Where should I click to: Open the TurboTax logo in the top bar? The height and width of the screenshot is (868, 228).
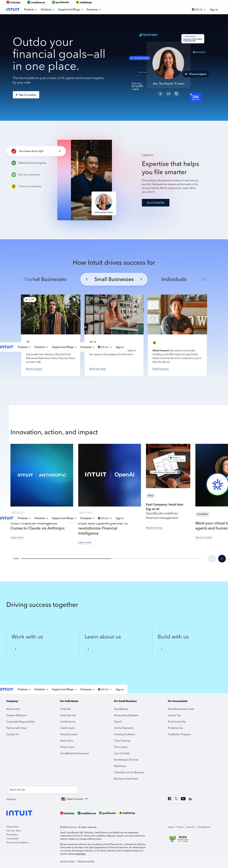point(13,2)
